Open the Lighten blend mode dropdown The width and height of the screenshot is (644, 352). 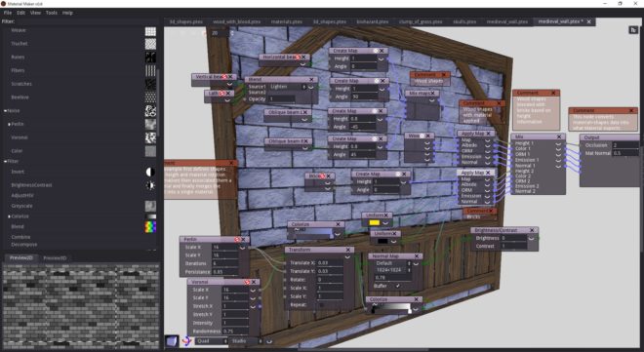point(288,87)
